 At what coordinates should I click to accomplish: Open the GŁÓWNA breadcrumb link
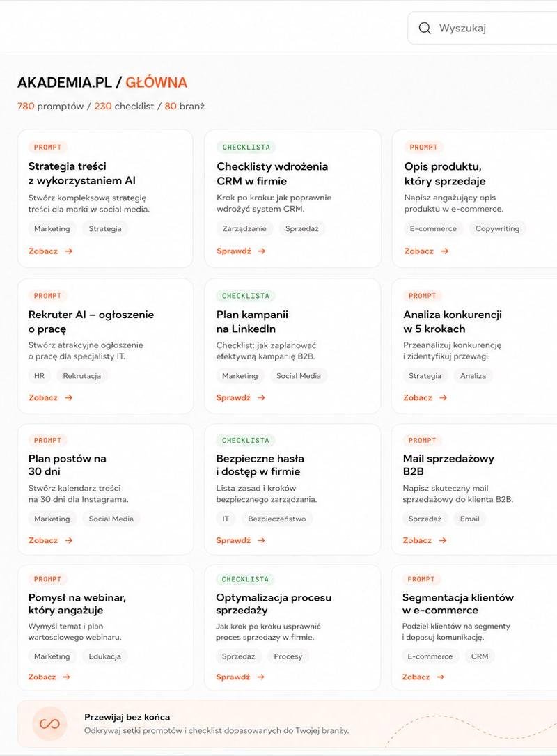(156, 82)
